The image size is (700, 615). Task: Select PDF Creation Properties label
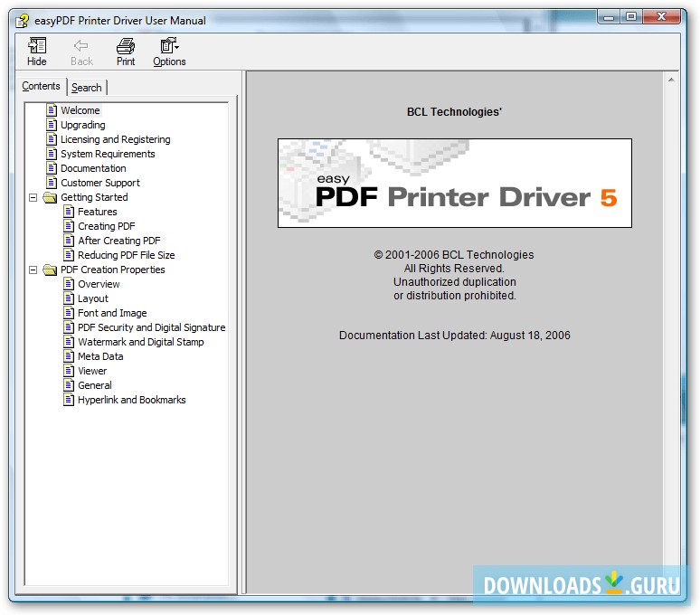[x=113, y=270]
